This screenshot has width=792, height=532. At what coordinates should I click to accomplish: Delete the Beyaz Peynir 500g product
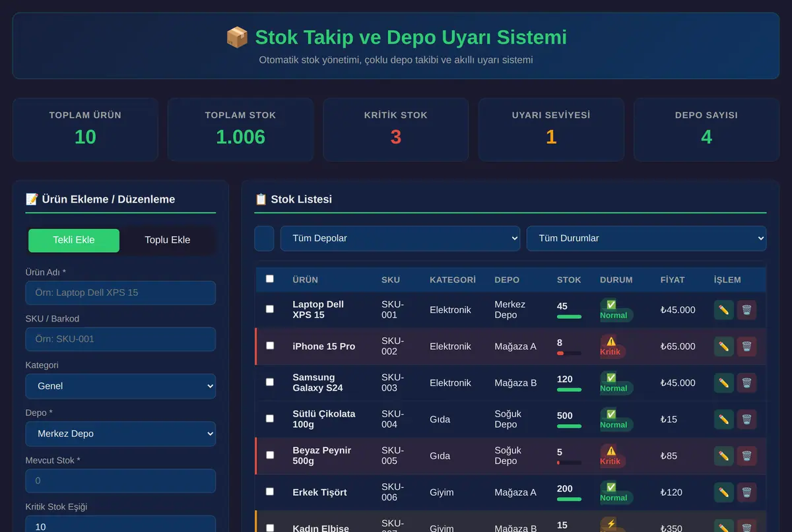[746, 456]
